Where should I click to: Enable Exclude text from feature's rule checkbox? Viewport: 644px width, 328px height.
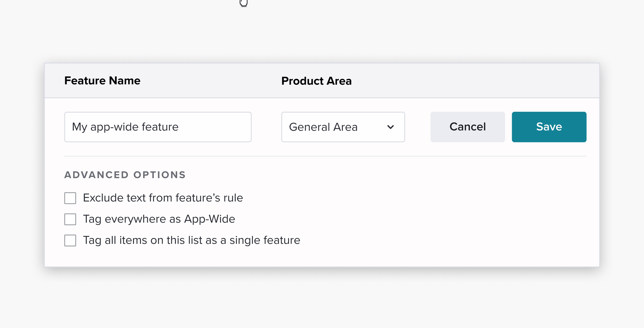pyautogui.click(x=70, y=198)
